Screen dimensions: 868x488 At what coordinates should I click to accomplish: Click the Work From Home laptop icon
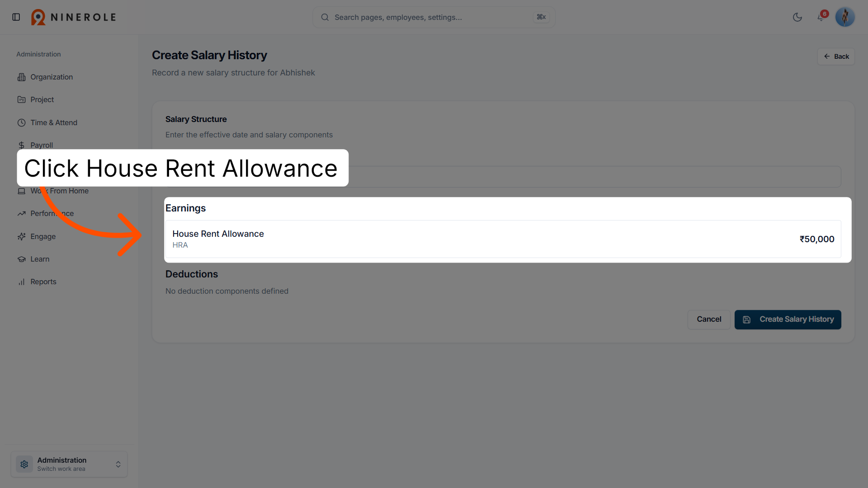(x=21, y=191)
